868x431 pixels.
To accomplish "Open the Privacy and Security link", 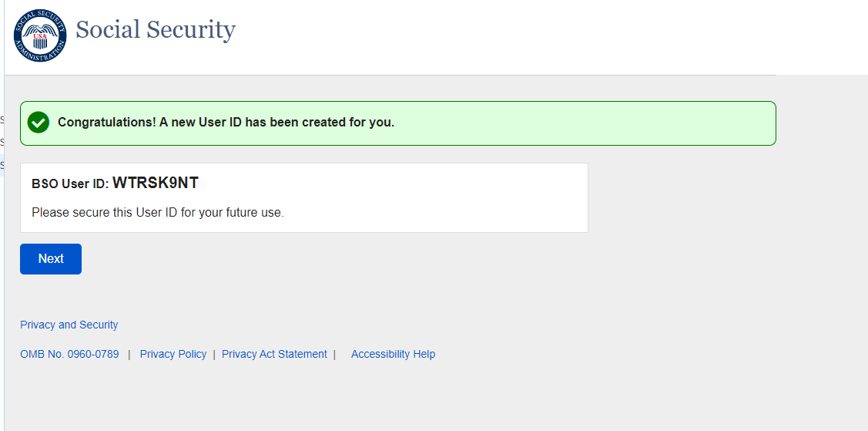I will [x=69, y=325].
